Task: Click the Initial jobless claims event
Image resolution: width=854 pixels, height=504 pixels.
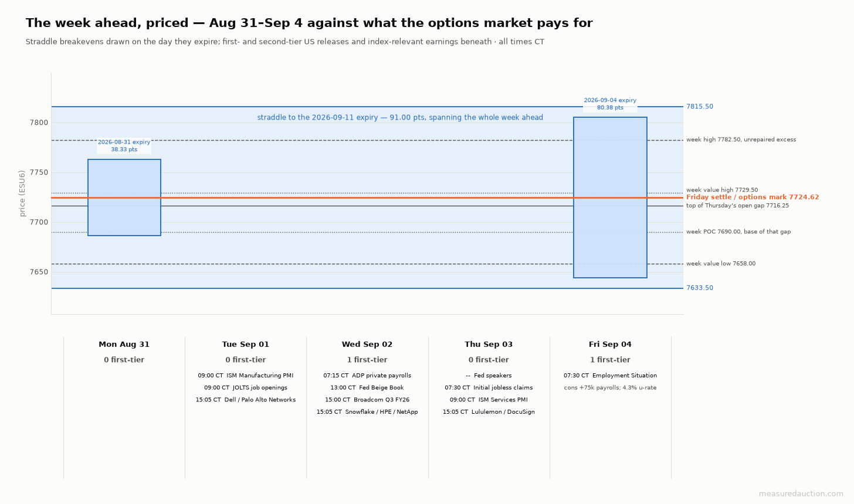Action: 489,388
